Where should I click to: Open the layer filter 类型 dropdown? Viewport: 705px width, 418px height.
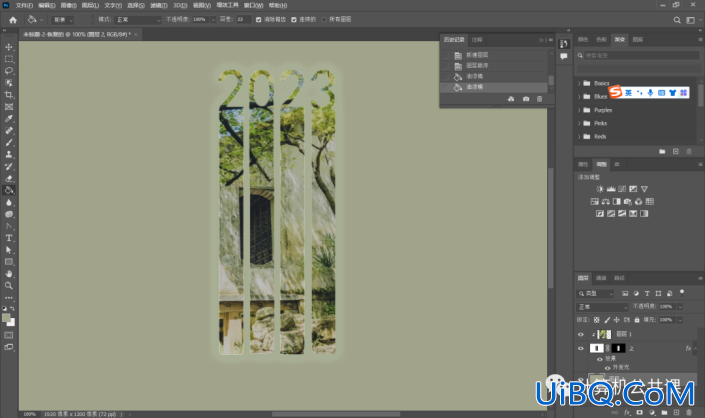pos(595,293)
